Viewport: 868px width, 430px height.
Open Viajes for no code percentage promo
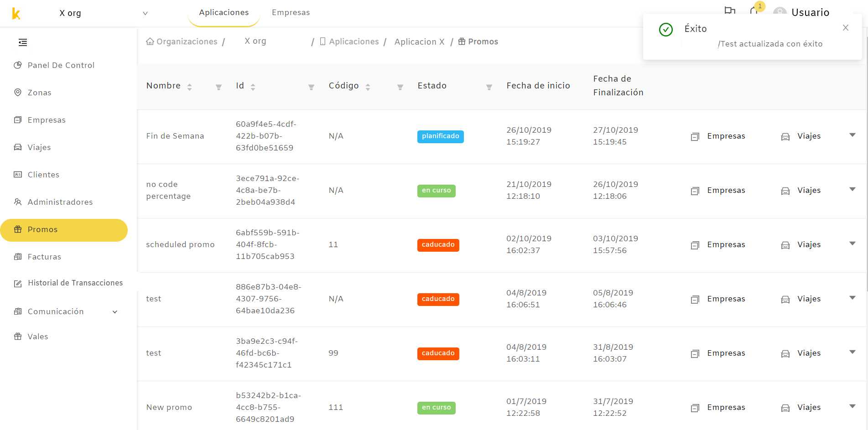point(801,190)
